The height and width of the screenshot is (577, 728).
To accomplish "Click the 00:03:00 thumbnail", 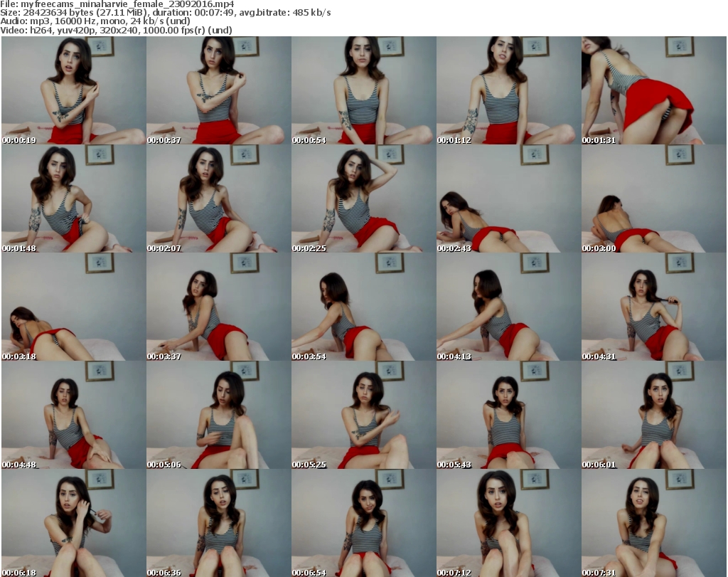I will pyautogui.click(x=654, y=198).
